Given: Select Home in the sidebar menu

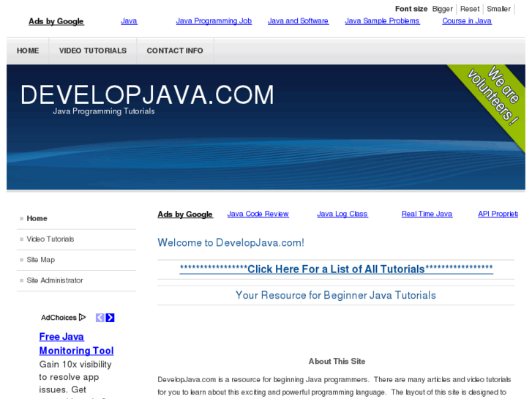Looking at the screenshot, I should pos(37,218).
